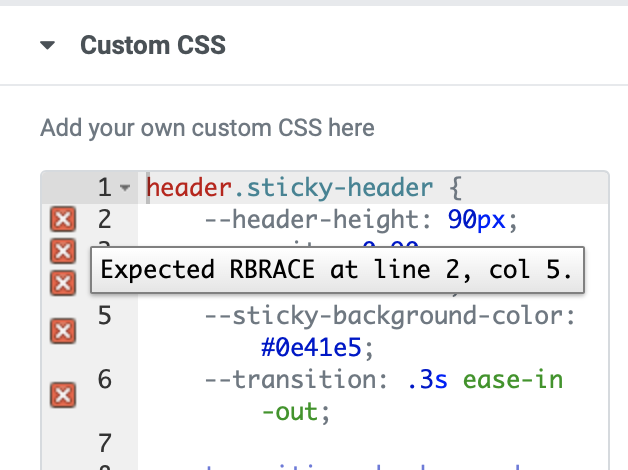Select line number 1 in the gutter
The width and height of the screenshot is (628, 470).
(x=104, y=187)
